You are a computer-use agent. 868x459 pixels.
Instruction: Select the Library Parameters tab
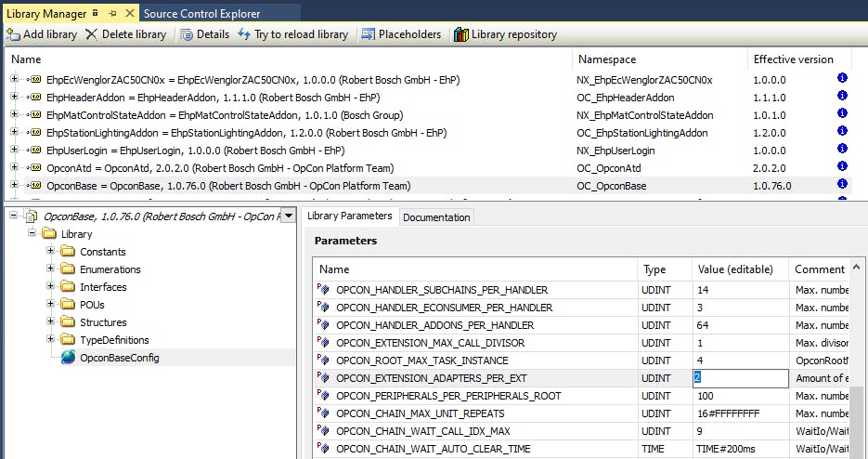point(349,216)
